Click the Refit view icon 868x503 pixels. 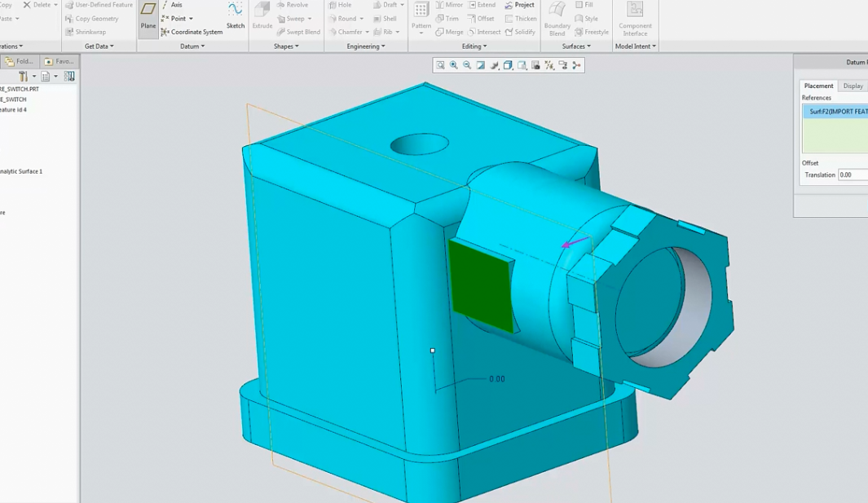[x=440, y=65]
